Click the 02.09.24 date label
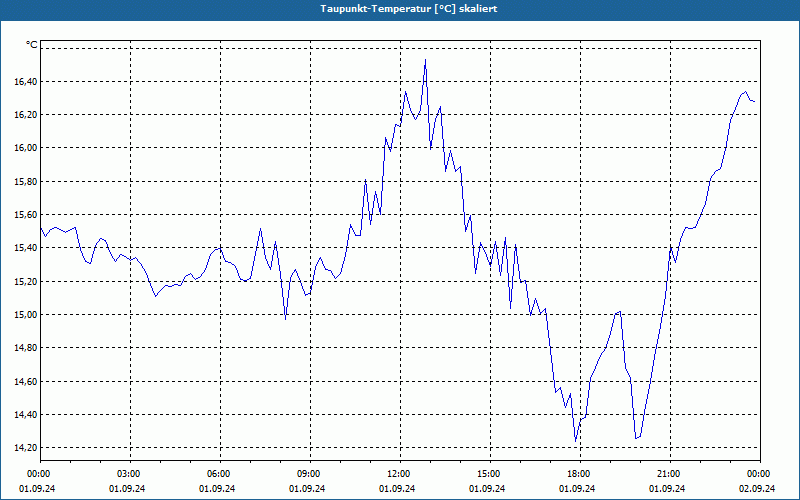This screenshot has height=500, width=800. pyautogui.click(x=757, y=488)
